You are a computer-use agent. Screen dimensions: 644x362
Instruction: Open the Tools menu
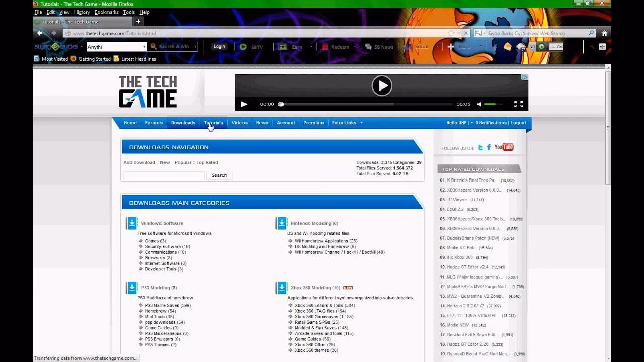(x=129, y=12)
